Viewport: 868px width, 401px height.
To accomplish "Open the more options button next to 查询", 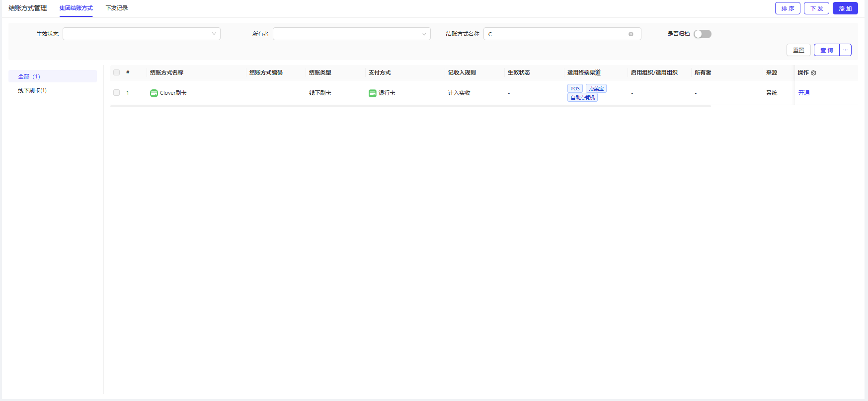I will pos(845,50).
